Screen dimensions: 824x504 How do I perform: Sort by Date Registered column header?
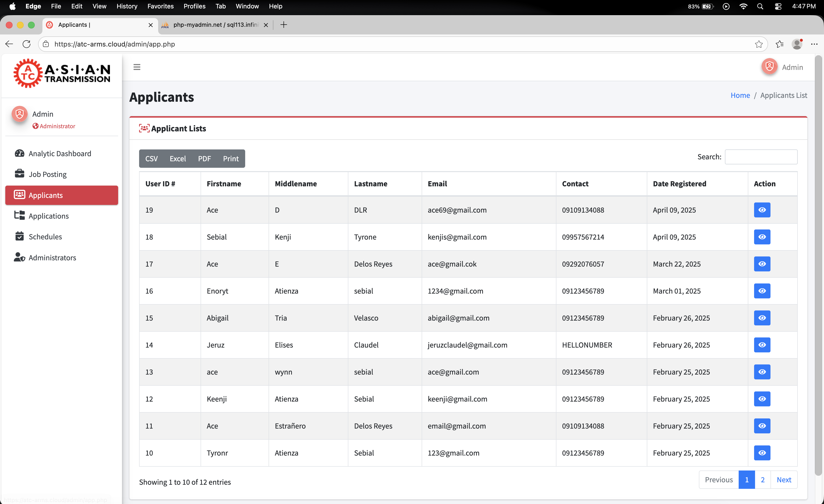tap(679, 184)
